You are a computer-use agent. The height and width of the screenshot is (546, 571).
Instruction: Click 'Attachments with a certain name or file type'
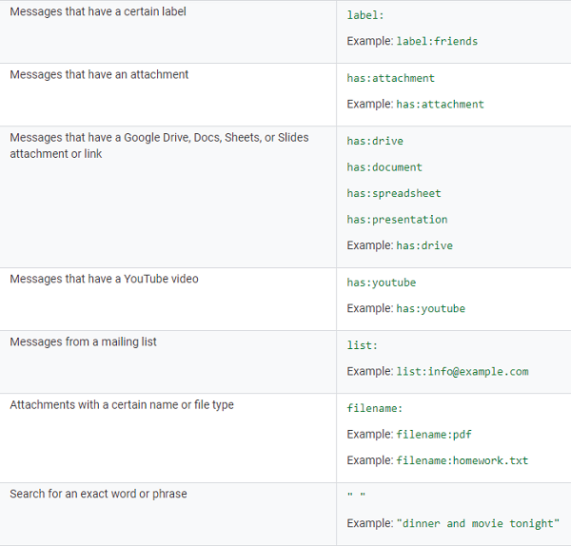pyautogui.click(x=122, y=405)
